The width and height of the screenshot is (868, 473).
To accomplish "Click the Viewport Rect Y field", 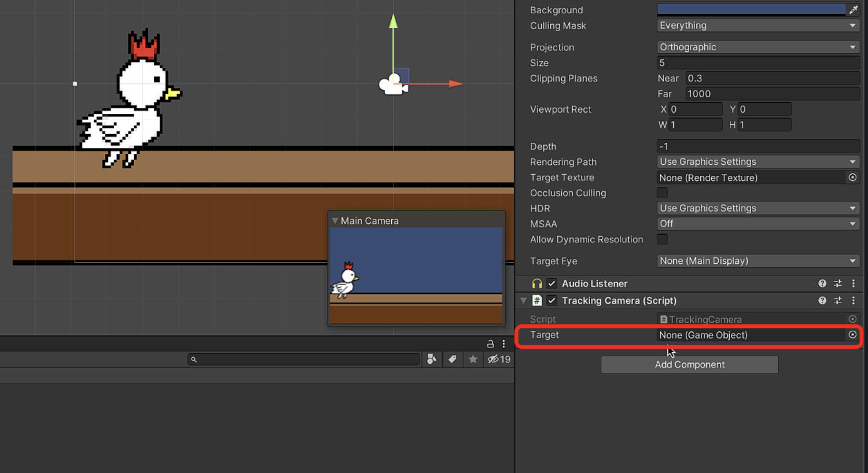I will pyautogui.click(x=764, y=109).
